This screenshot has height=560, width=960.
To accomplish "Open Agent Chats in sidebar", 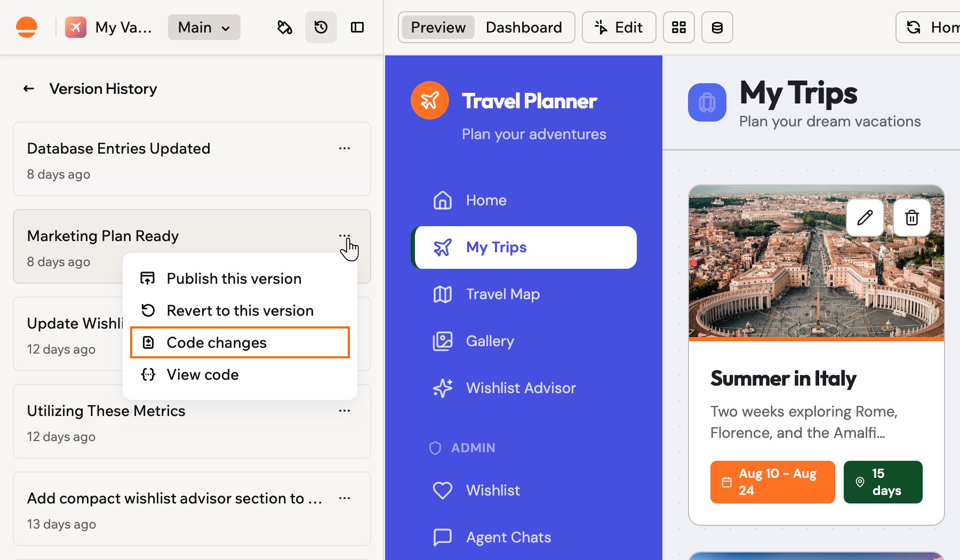I will click(524, 538).
